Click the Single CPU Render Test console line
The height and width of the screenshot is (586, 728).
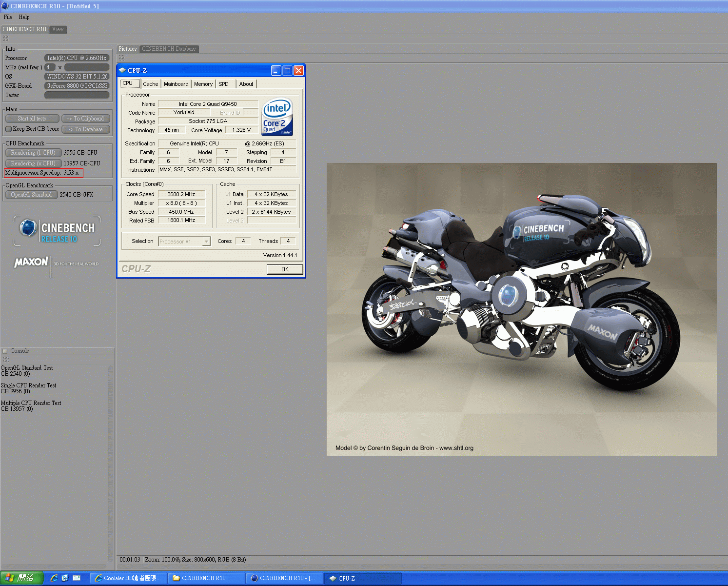(29, 385)
